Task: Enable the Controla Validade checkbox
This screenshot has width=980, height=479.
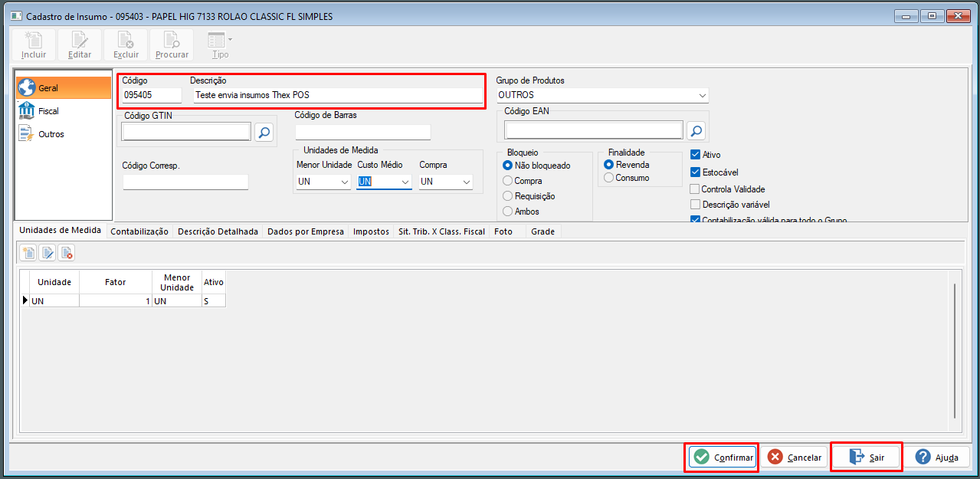Action: (696, 189)
